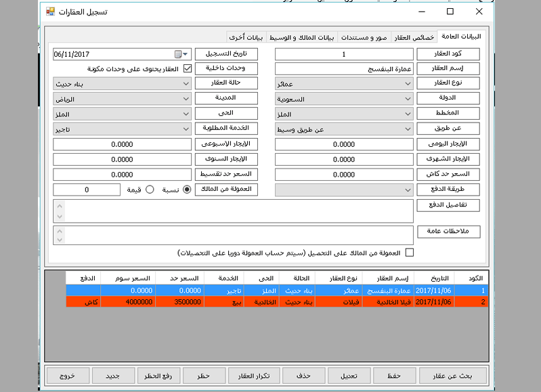
Task: Click the الدفع column header
Action: pyautogui.click(x=83, y=278)
